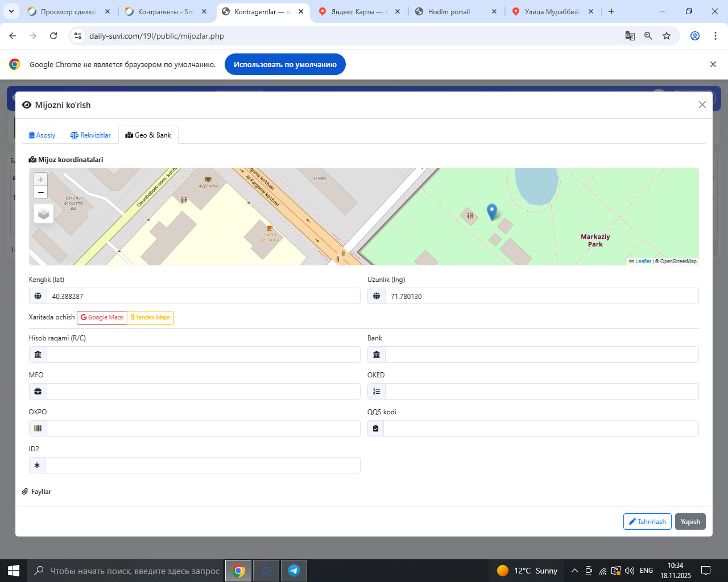Open the tab search dropdown arrow

click(11, 11)
